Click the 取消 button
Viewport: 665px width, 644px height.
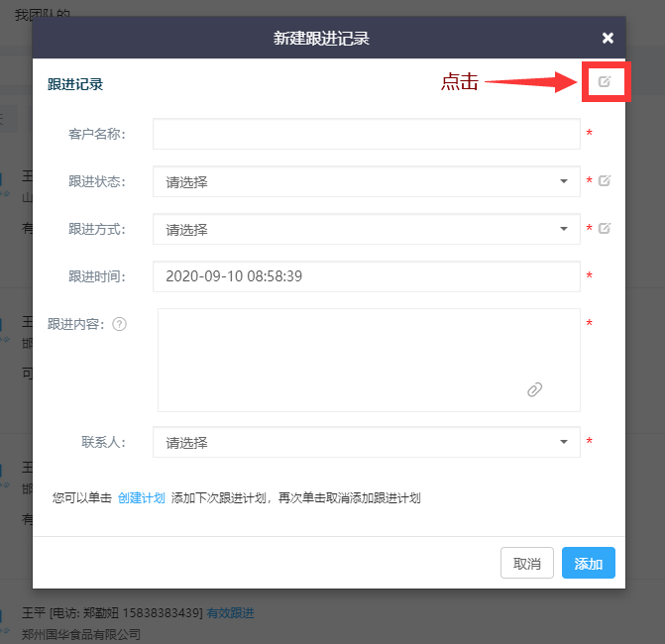527,563
